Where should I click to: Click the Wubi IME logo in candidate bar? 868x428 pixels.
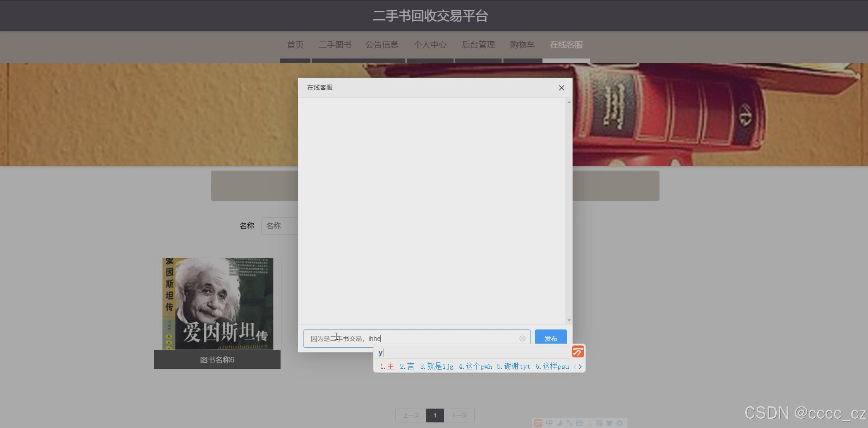[x=578, y=351]
